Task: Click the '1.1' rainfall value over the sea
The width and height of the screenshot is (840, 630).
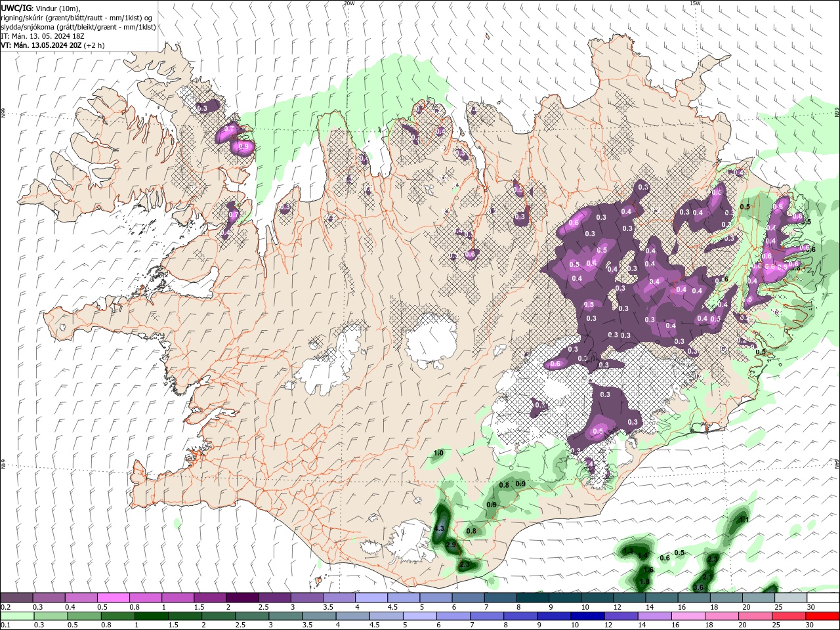Action: click(744, 519)
